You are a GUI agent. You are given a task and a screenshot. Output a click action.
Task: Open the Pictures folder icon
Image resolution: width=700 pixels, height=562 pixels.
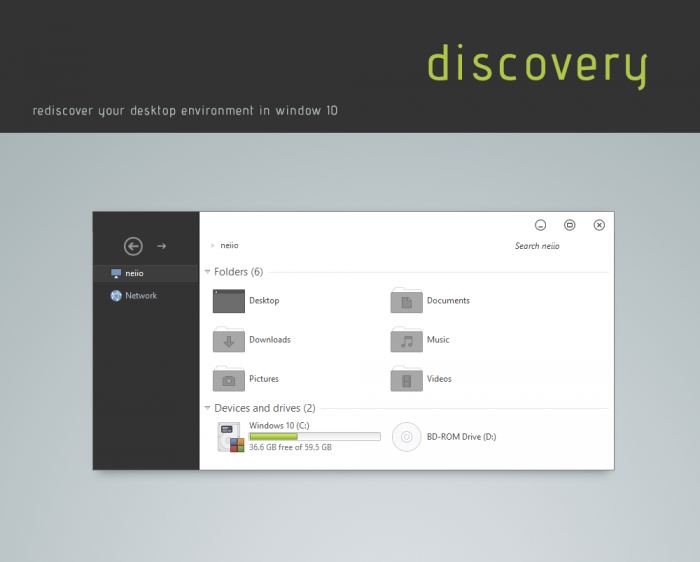point(229,379)
